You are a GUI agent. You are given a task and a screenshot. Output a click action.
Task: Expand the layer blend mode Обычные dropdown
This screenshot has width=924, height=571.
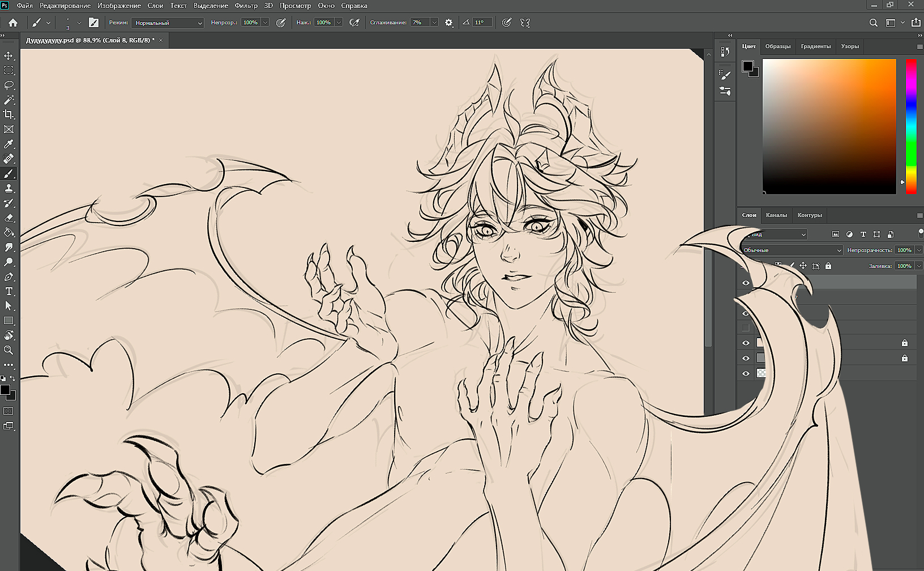(x=792, y=250)
